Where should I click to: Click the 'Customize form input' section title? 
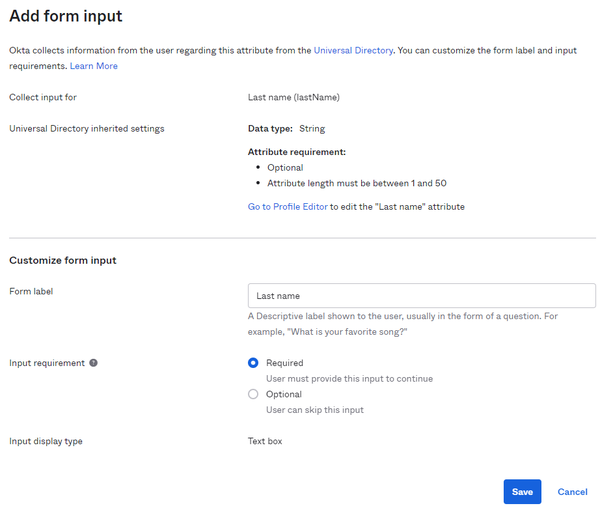pos(63,260)
